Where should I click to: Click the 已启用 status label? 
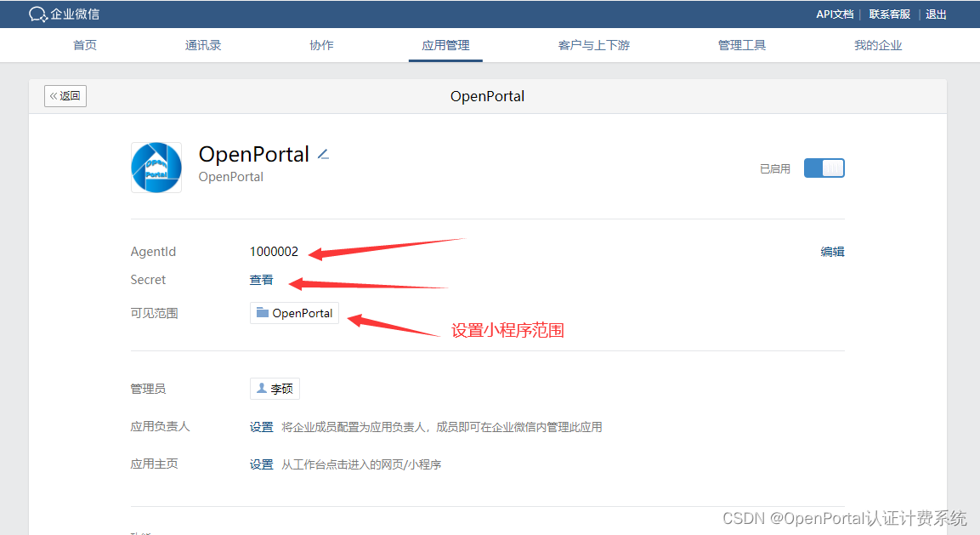point(775,169)
